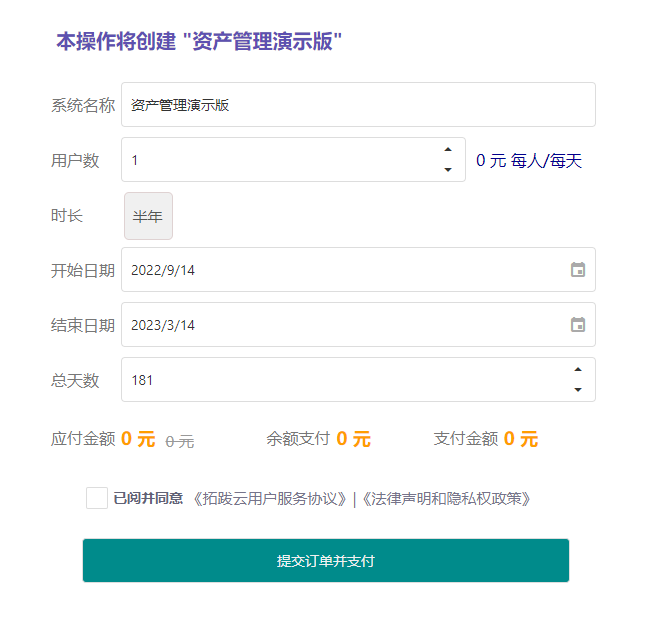The width and height of the screenshot is (669, 636).
Task: Open 《拓跋云用户服务协议》 link
Action: [x=269, y=498]
